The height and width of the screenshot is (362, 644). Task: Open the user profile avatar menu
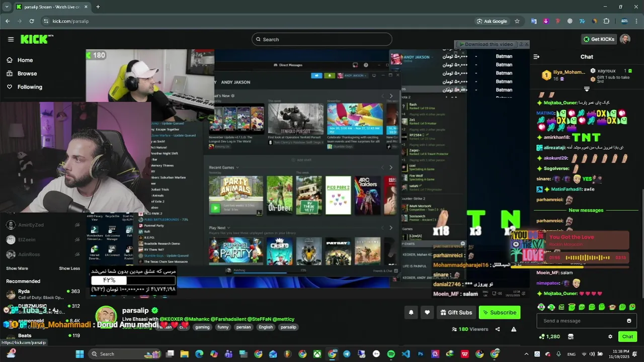tap(625, 39)
